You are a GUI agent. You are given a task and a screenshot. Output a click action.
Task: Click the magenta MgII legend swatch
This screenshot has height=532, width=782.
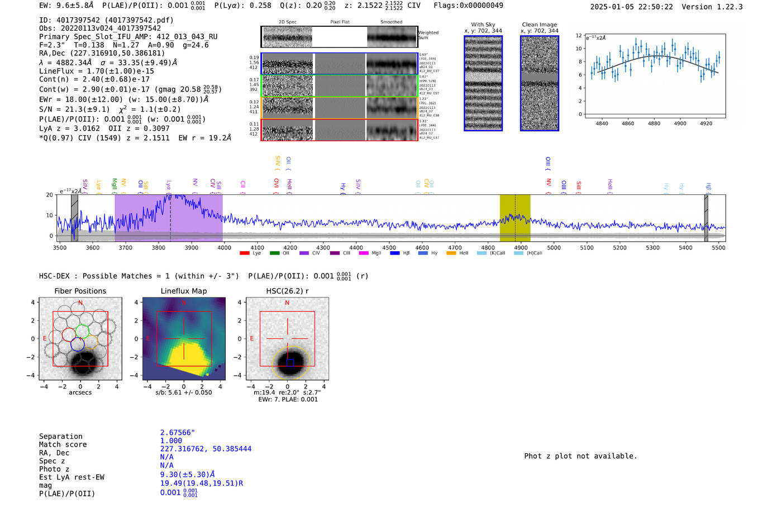coord(364,253)
